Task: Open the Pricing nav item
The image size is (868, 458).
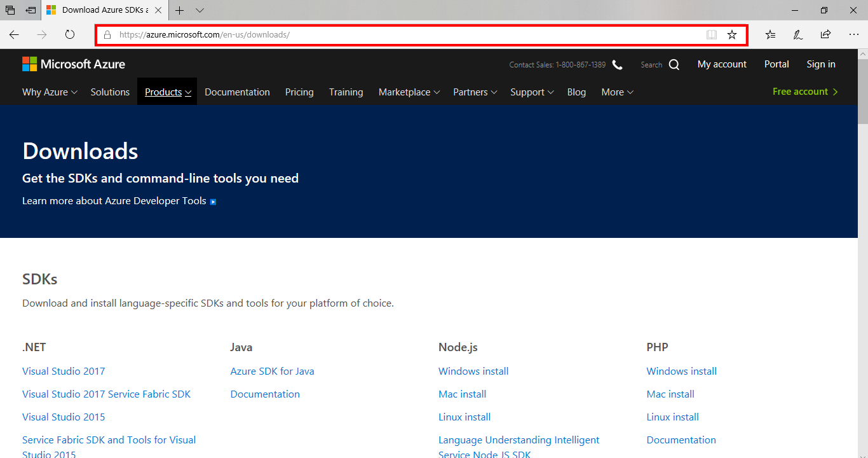Action: click(x=299, y=92)
